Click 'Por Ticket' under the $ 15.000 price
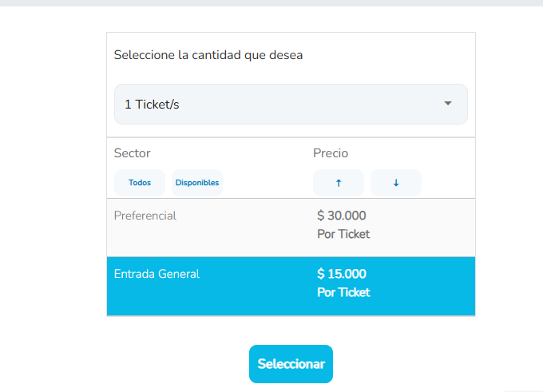The width and height of the screenshot is (543, 392). pyautogui.click(x=343, y=292)
